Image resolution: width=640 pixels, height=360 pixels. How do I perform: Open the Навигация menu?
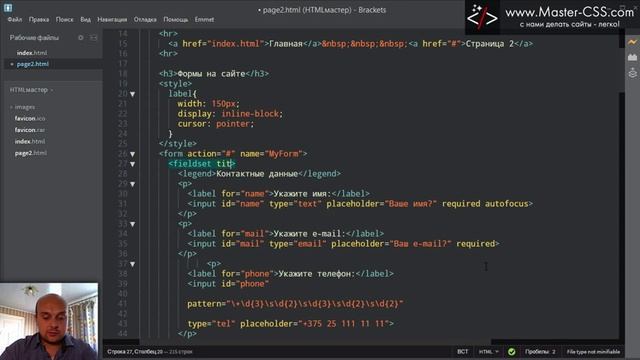click(112, 20)
